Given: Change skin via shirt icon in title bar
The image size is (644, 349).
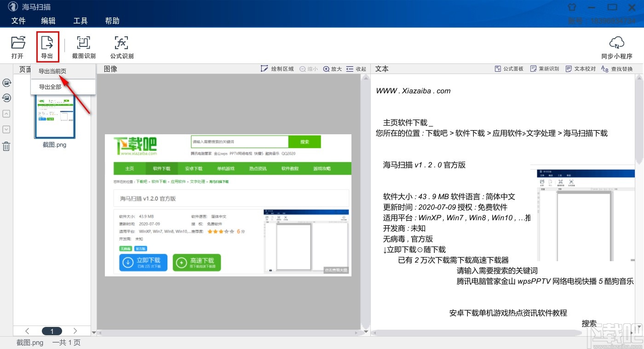Looking at the screenshot, I should pos(572,7).
